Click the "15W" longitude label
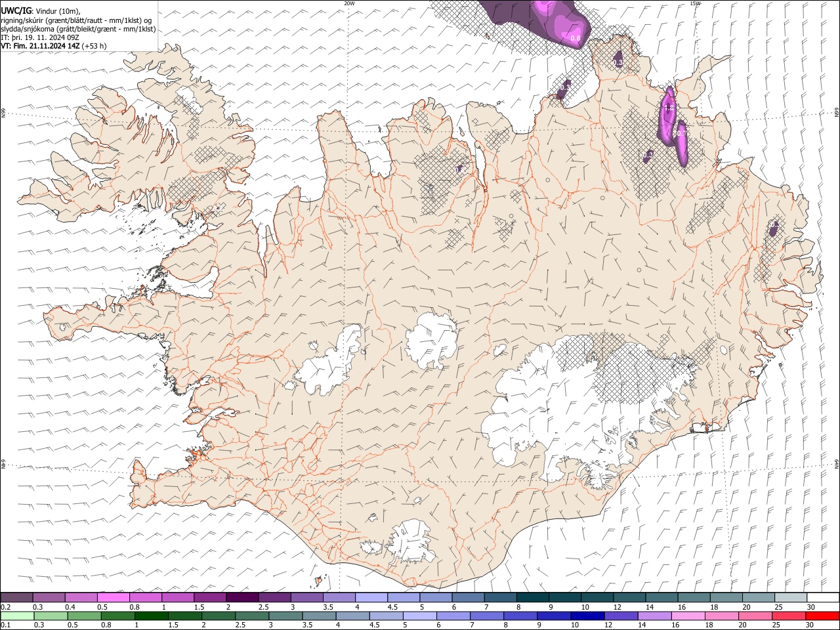The height and width of the screenshot is (630, 840). click(695, 3)
